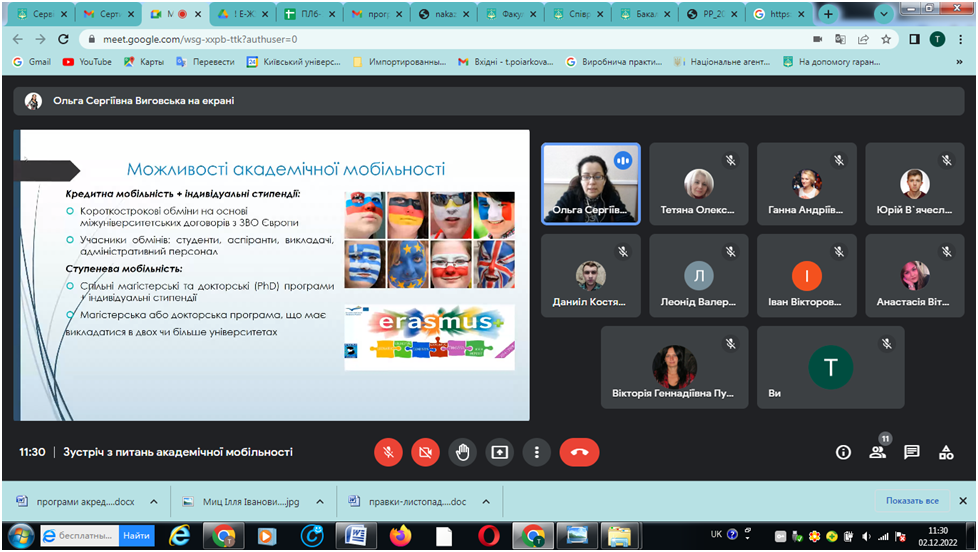Open meeting details info icon
The height and width of the screenshot is (552, 978).
tap(843, 452)
